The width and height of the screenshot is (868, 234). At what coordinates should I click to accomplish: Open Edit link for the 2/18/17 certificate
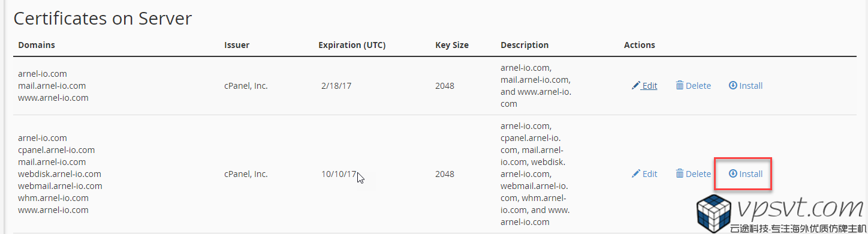coord(649,86)
